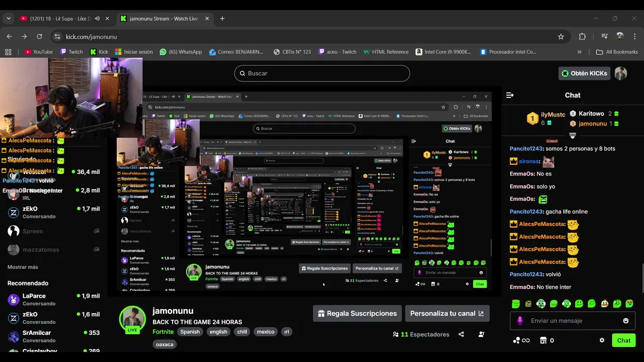This screenshot has width=644, height=362.
Task: View site information icon in address bar
Action: coord(57,37)
